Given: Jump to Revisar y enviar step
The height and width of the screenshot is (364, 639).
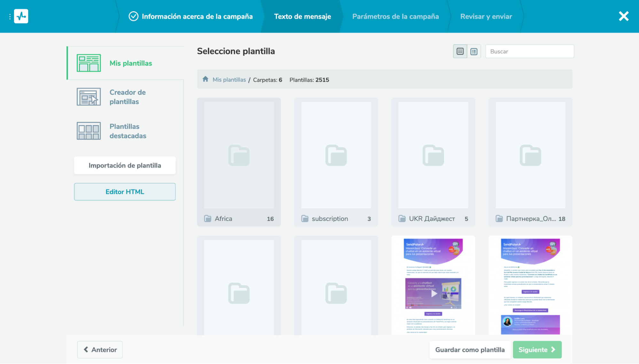Looking at the screenshot, I should [x=486, y=16].
